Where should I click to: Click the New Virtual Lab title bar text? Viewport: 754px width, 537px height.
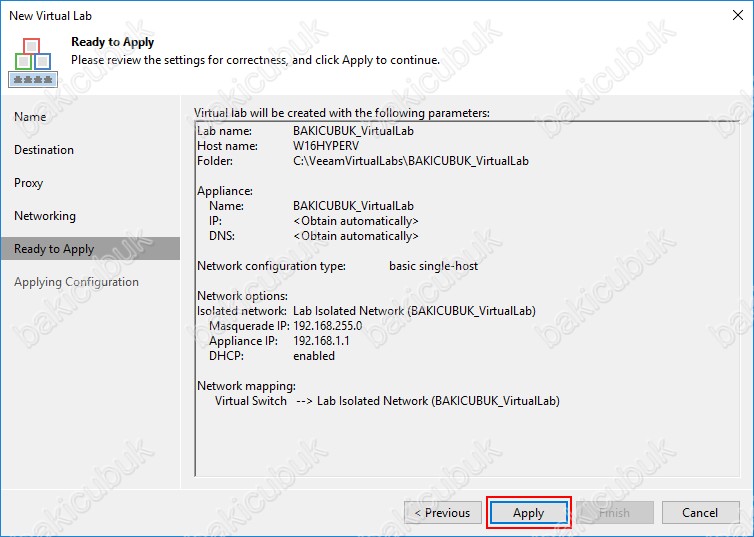(x=50, y=15)
